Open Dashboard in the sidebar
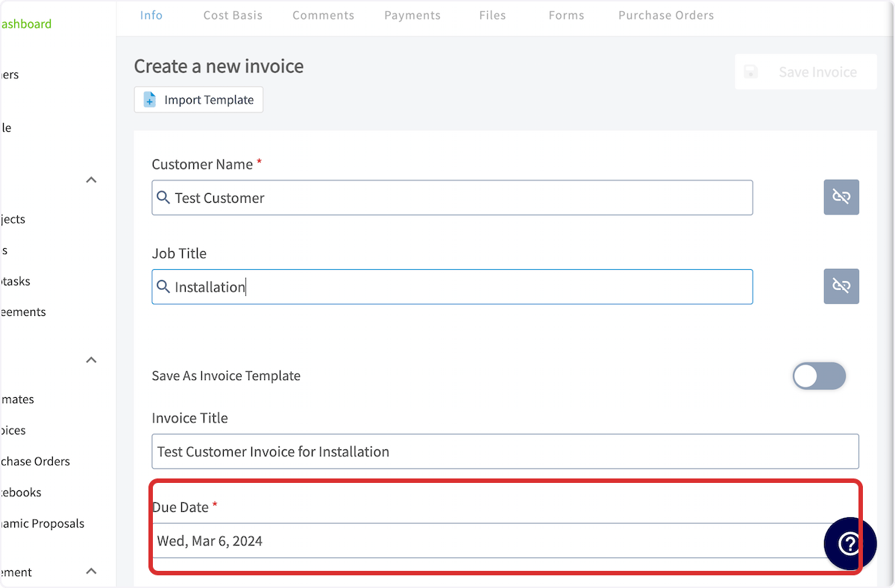Screen dimensions: 895x588 pyautogui.click(x=25, y=24)
